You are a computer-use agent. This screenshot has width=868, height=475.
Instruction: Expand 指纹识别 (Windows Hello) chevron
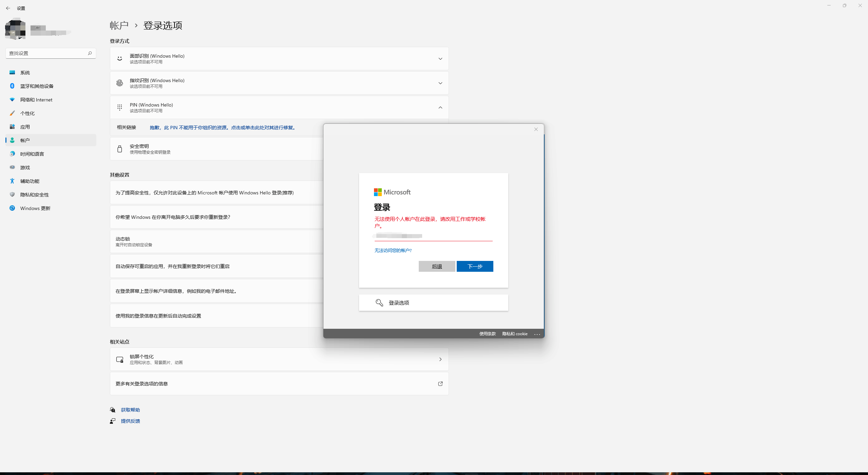tap(440, 83)
